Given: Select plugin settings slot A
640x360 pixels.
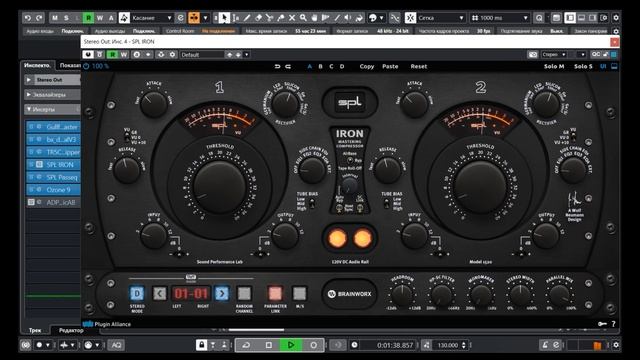Looking at the screenshot, I should click(x=309, y=66).
